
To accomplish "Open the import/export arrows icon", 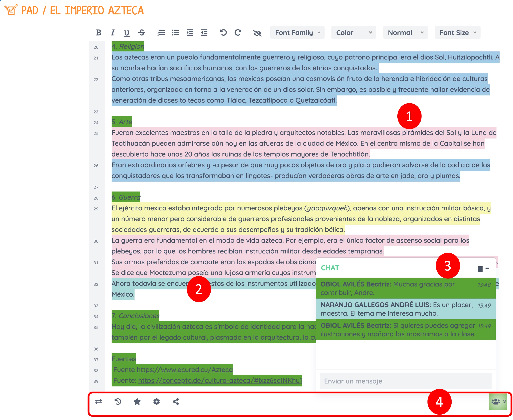I will 98,402.
